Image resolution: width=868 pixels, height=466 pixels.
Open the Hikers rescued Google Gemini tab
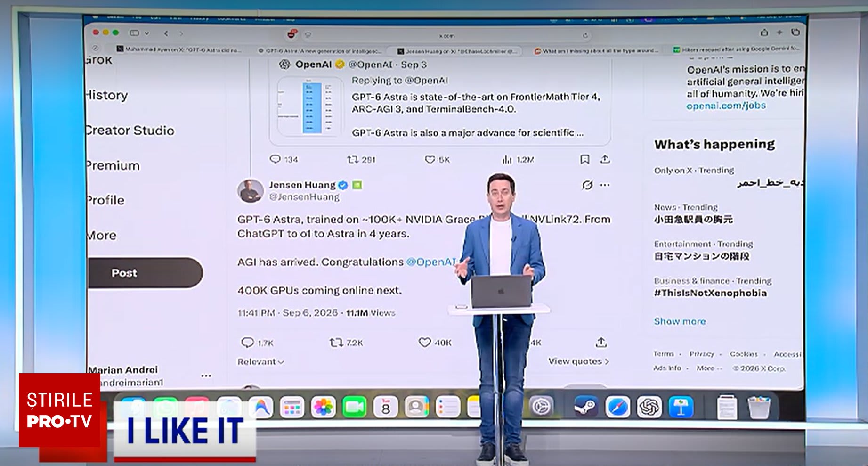click(737, 49)
